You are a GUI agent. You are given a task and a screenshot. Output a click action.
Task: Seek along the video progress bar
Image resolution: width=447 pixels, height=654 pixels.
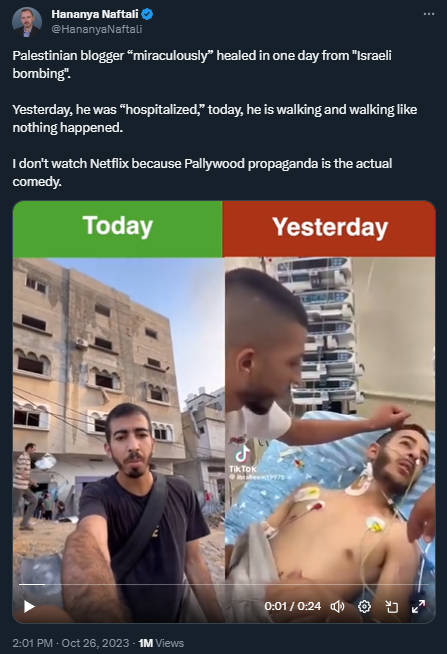click(x=224, y=584)
